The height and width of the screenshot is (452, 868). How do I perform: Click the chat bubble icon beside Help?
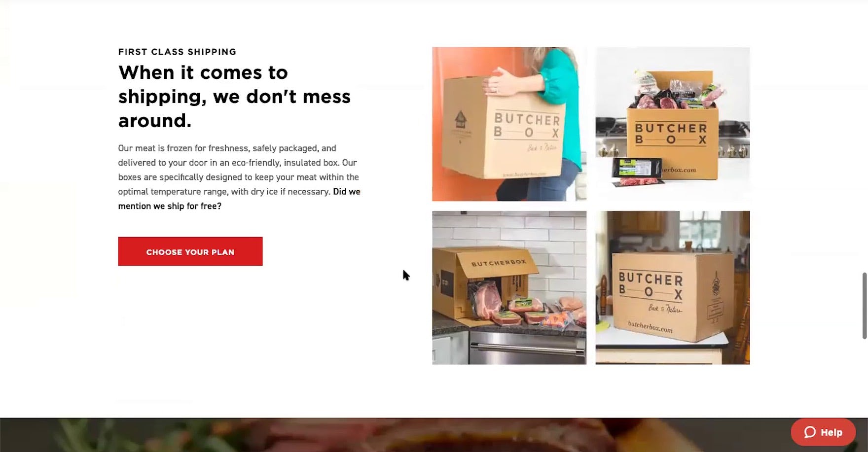(x=810, y=432)
